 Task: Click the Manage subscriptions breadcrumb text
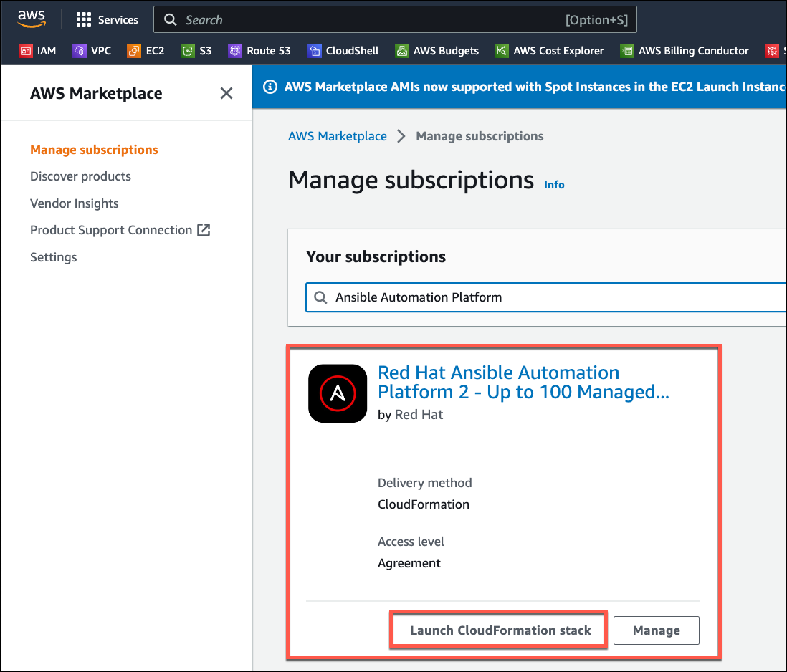(x=480, y=136)
